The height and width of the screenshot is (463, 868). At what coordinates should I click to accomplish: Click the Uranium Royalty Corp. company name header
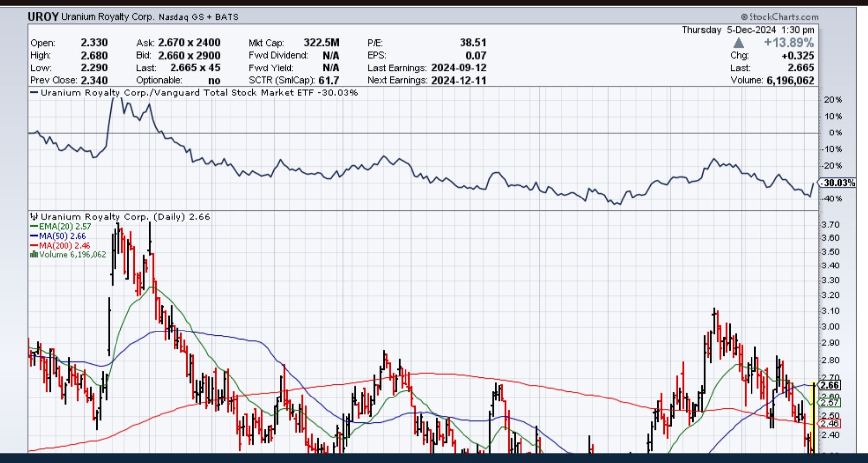[x=108, y=17]
